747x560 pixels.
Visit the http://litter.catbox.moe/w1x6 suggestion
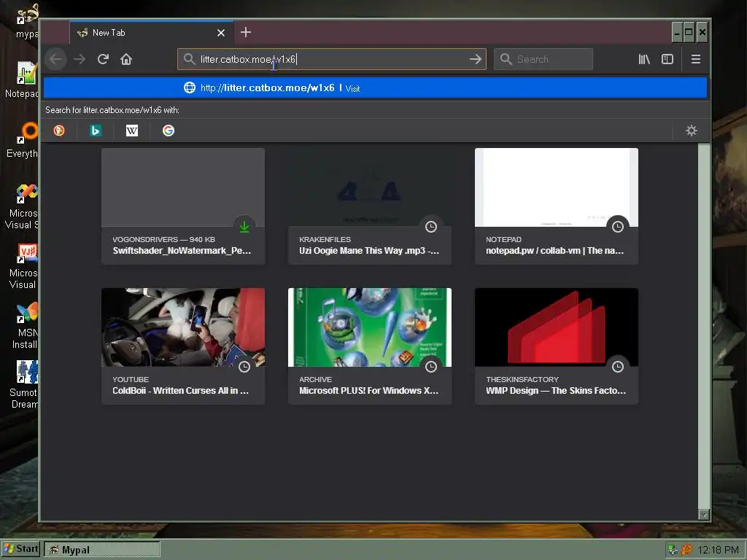pyautogui.click(x=375, y=87)
